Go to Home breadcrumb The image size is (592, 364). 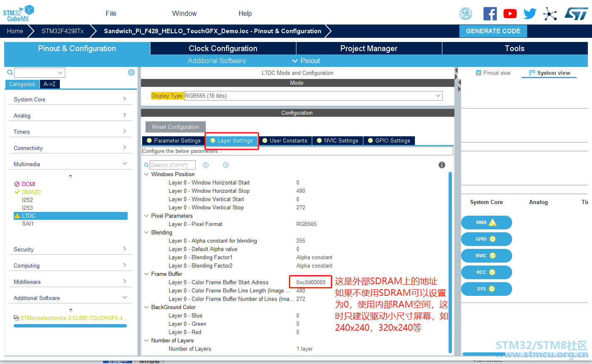(x=15, y=31)
